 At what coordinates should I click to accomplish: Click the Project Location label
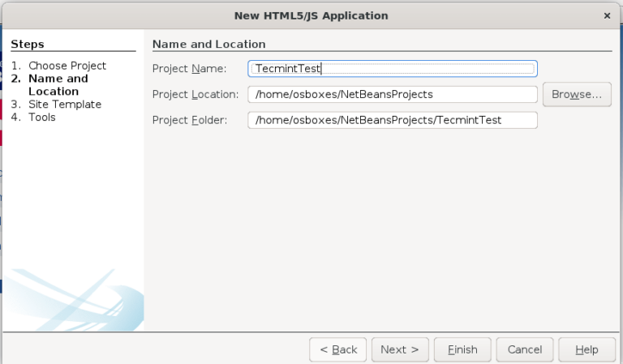point(195,94)
